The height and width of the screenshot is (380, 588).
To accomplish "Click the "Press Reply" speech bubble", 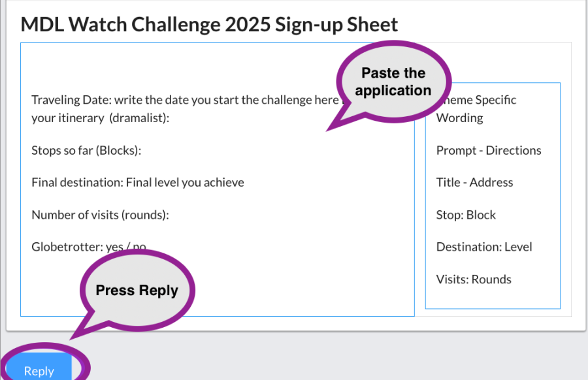I will click(137, 291).
